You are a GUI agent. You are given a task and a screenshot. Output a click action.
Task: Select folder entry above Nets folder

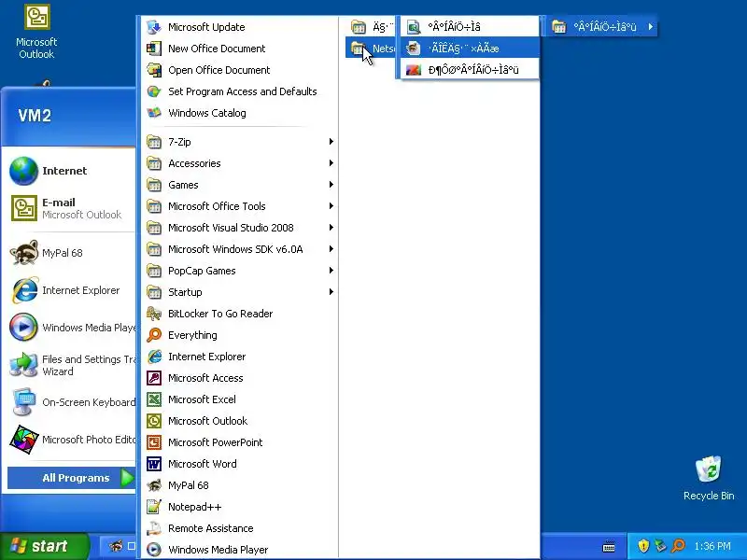point(371,27)
